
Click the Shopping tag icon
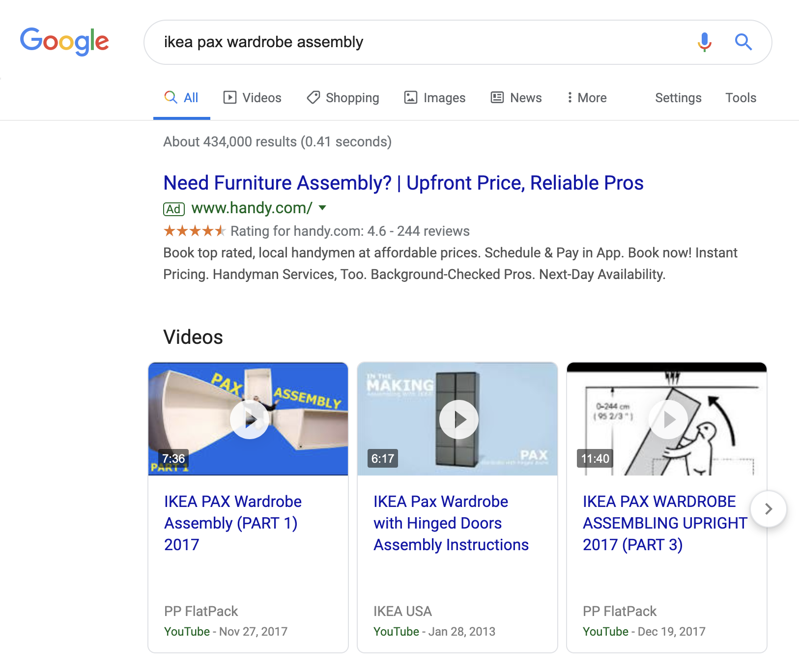point(313,97)
